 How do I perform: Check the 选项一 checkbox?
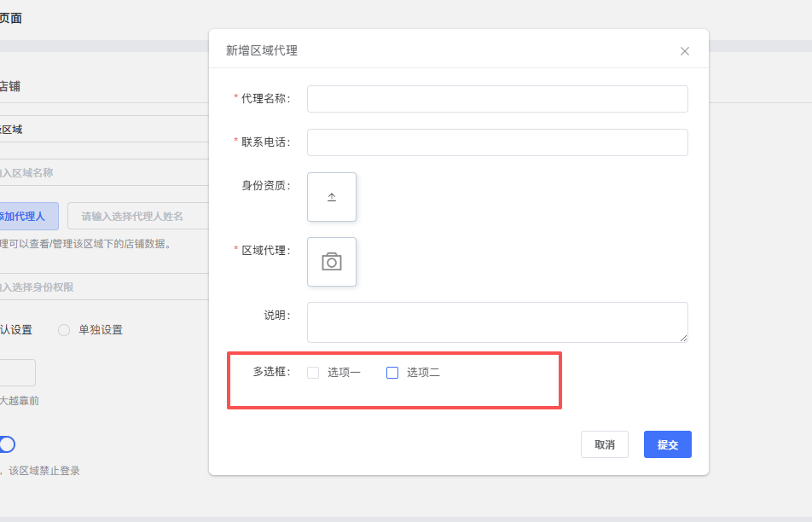coord(313,373)
